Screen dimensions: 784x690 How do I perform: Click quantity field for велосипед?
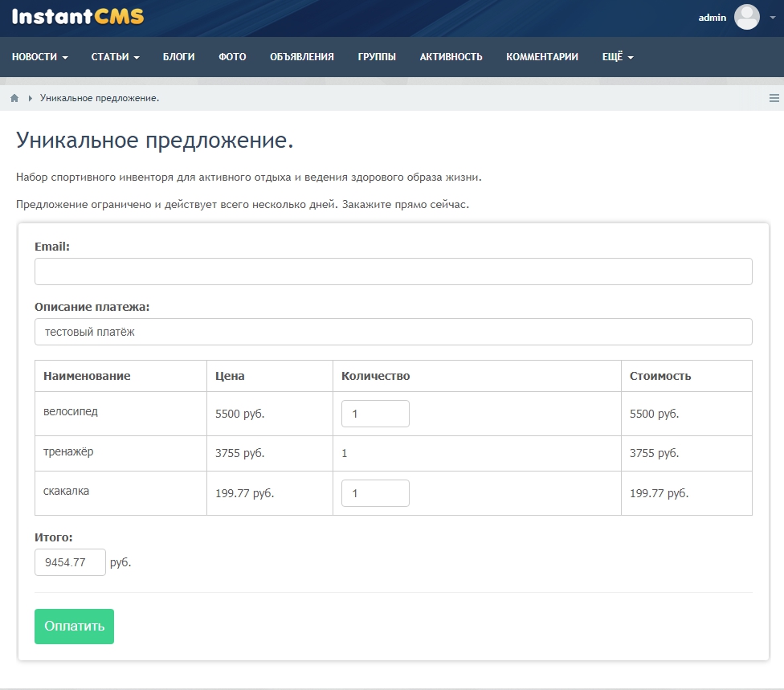tap(375, 414)
